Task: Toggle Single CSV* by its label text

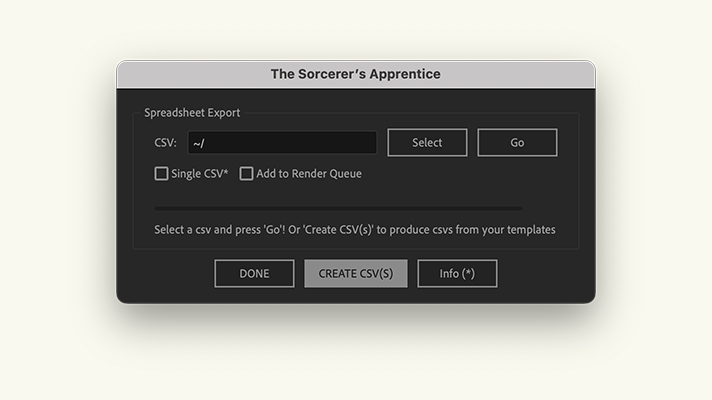Action: [x=200, y=173]
